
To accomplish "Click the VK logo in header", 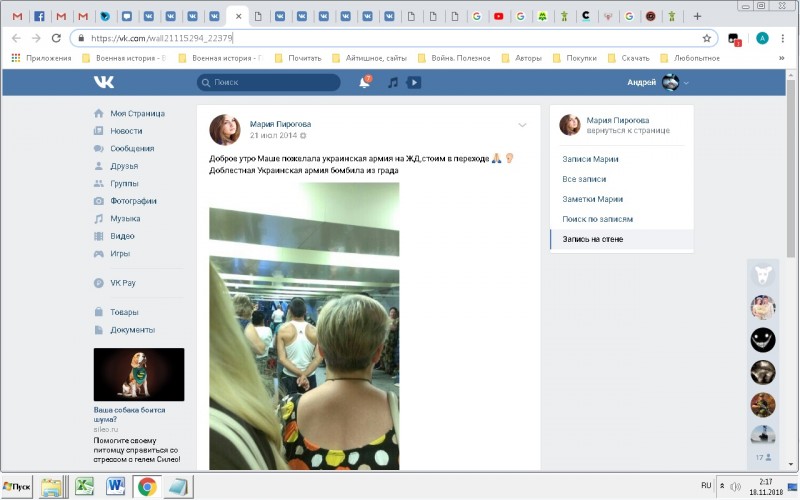I will click(103, 82).
